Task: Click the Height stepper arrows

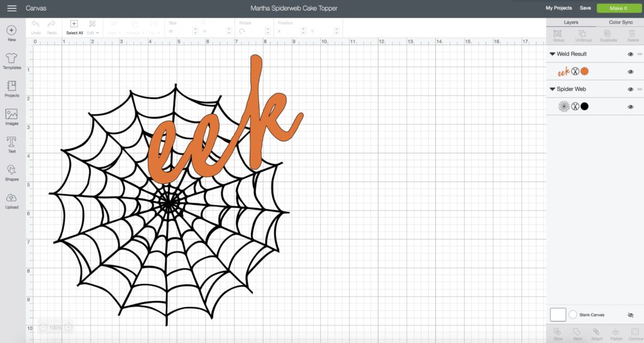Action: 229,31
